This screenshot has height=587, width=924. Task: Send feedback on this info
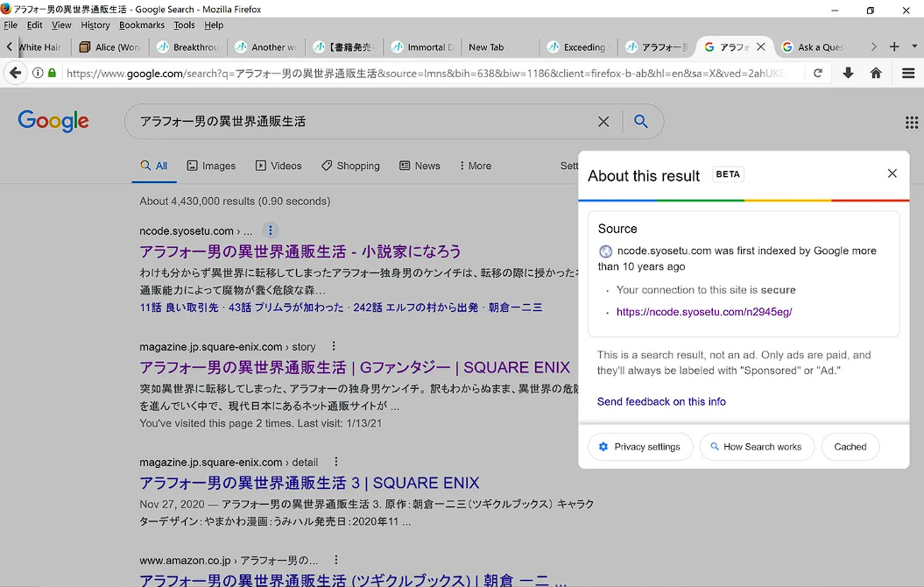[661, 401]
